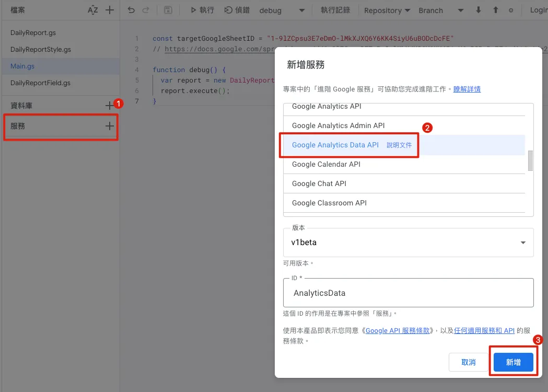Image resolution: width=548 pixels, height=392 pixels.
Task: Click the AnalyticsData ID input field
Action: click(408, 293)
